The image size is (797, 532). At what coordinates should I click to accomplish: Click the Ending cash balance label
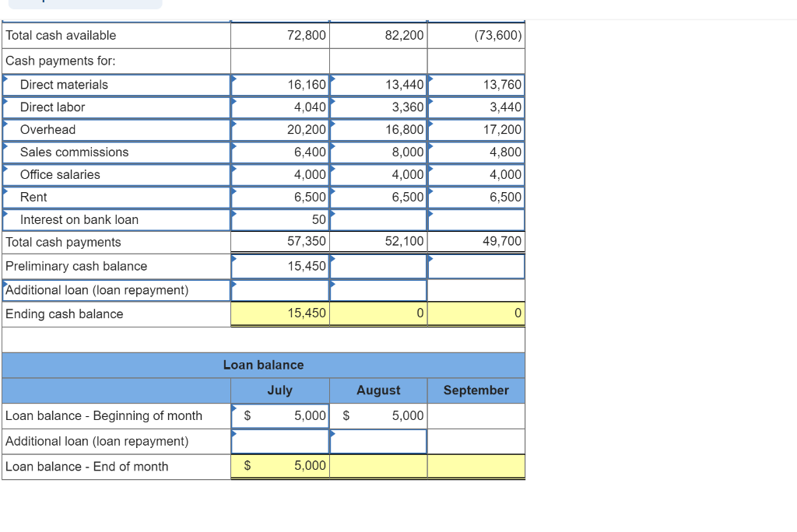[64, 314]
